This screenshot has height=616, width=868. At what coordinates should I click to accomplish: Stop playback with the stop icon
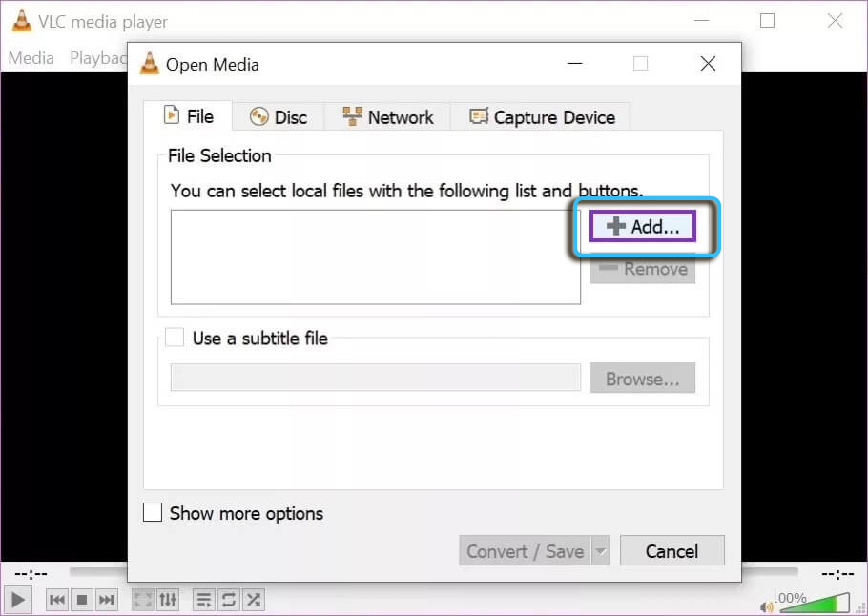point(82,600)
